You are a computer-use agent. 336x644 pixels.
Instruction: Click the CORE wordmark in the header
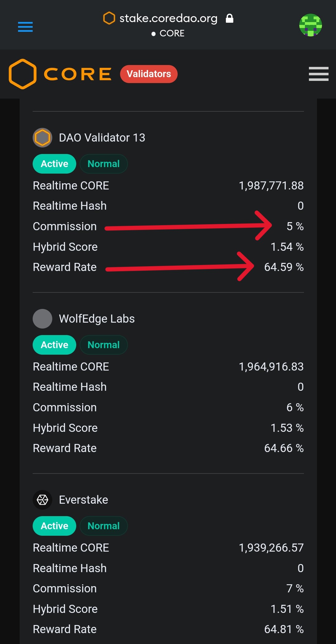[78, 74]
